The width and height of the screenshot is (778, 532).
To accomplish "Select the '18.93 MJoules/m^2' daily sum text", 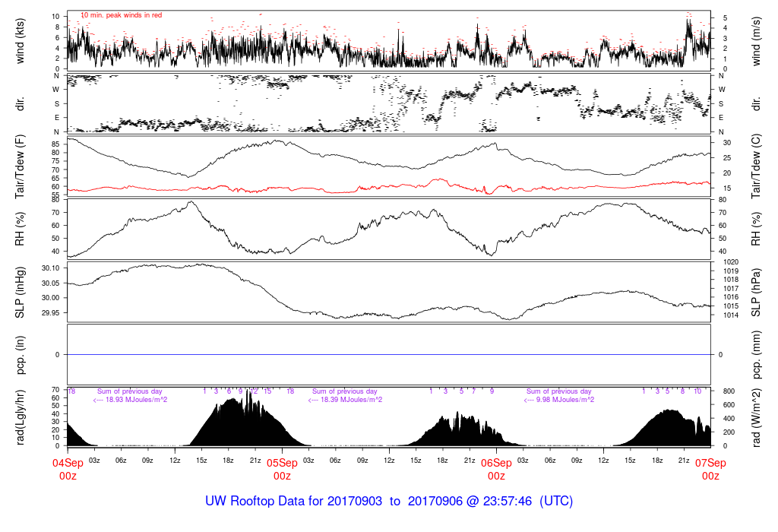I will pyautogui.click(x=137, y=400).
